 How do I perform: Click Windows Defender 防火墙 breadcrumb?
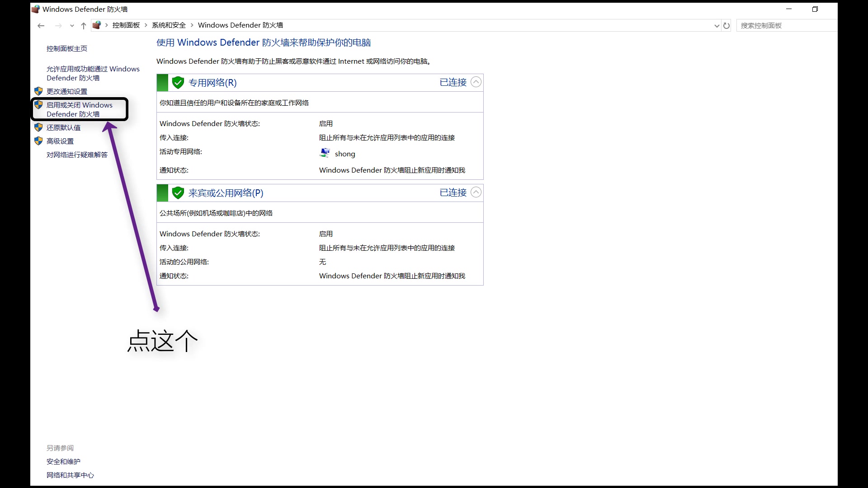click(x=241, y=25)
